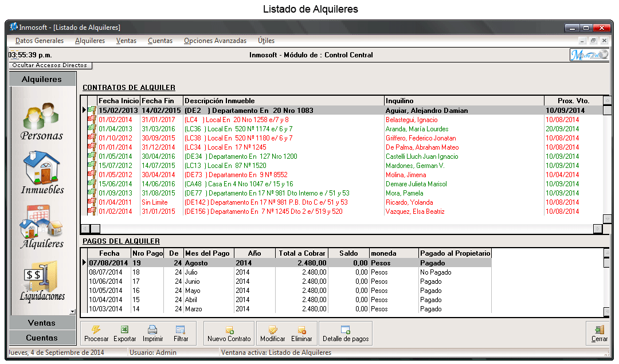Click the Procesar toolbar button
The height and width of the screenshot is (364, 619).
96,334
